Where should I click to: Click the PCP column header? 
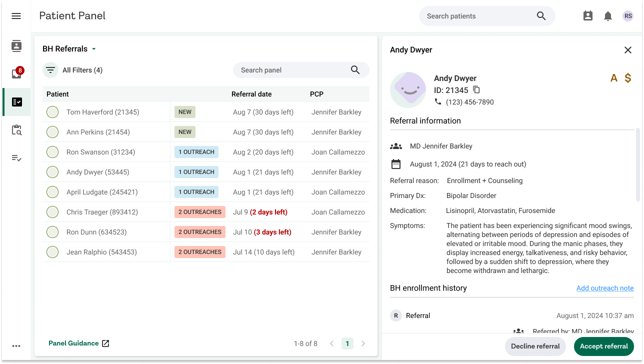tap(316, 94)
